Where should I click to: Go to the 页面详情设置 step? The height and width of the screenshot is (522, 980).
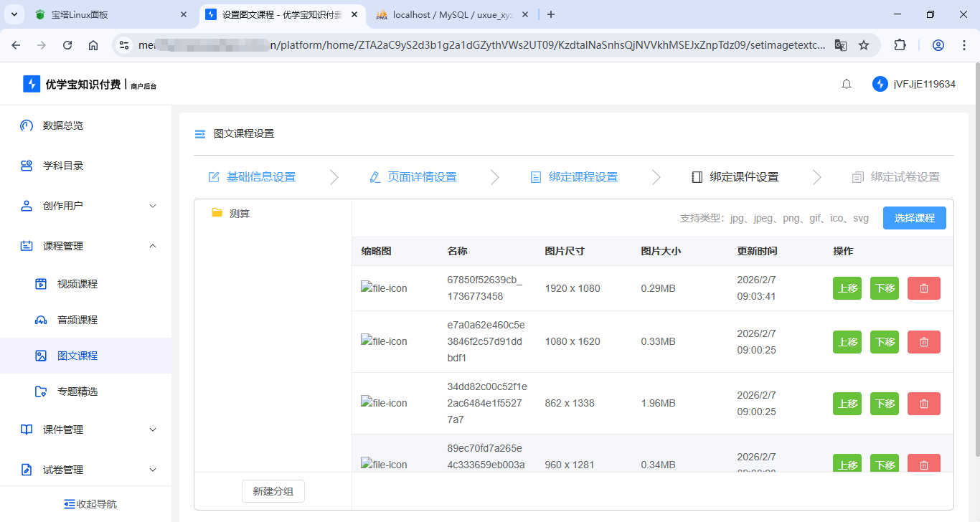pos(423,176)
